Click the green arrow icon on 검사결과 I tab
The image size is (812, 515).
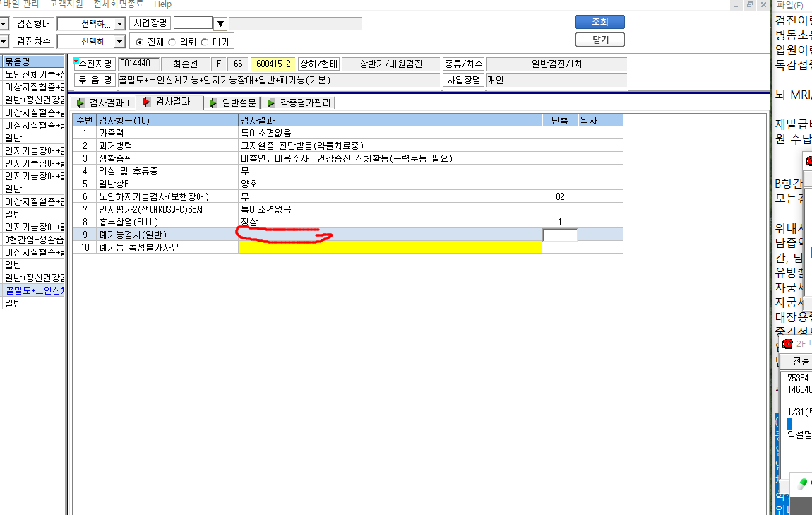(x=80, y=103)
